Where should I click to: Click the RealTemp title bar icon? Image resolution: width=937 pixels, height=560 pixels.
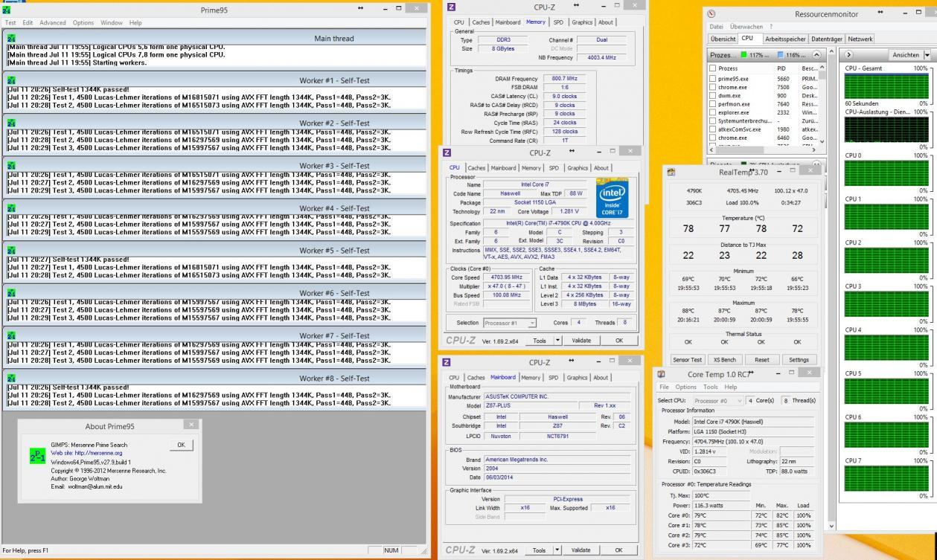(671, 172)
